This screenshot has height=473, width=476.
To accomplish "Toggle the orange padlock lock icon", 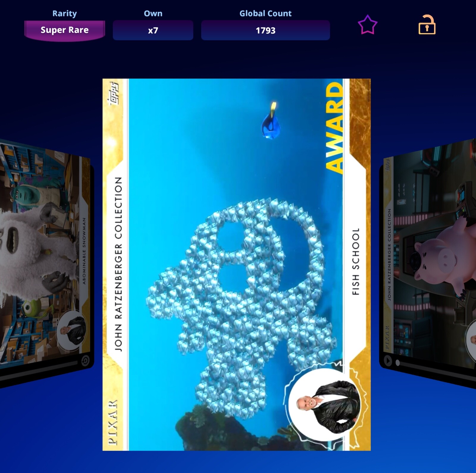I will (427, 24).
